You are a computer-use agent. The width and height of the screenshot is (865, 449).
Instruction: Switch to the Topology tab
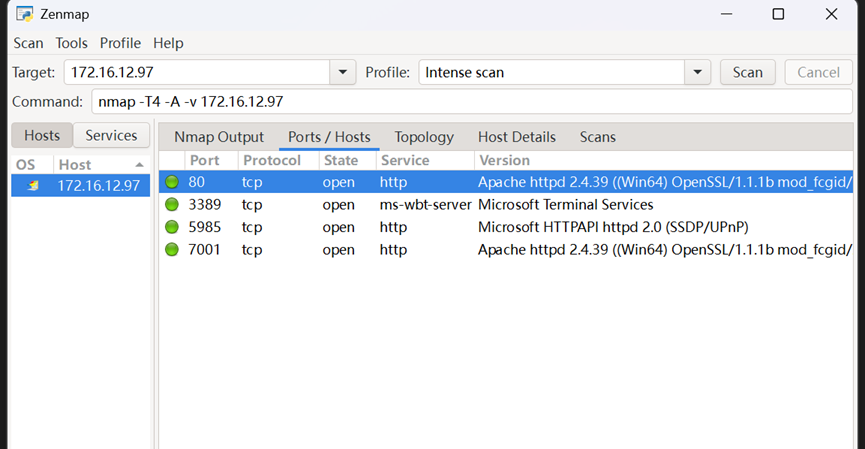coord(424,137)
